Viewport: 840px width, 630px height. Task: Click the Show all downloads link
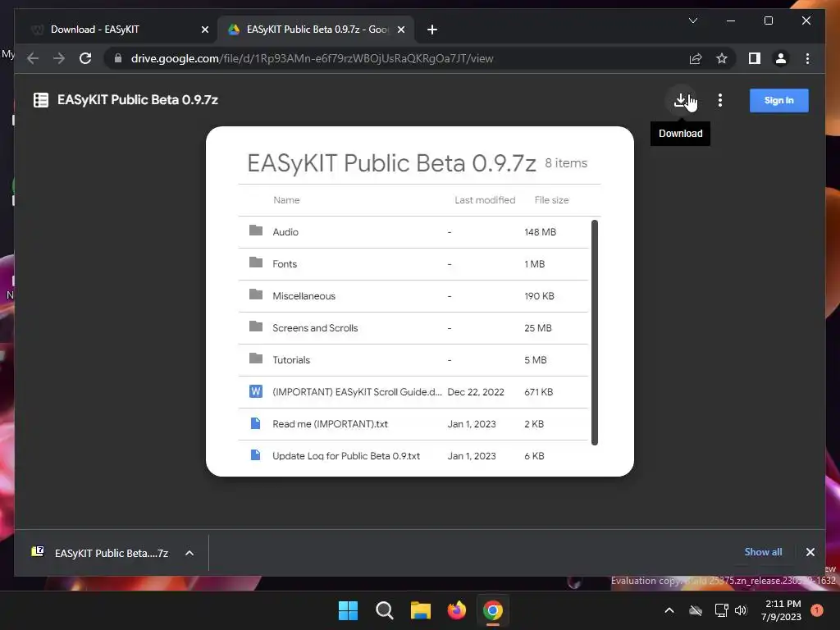763,552
